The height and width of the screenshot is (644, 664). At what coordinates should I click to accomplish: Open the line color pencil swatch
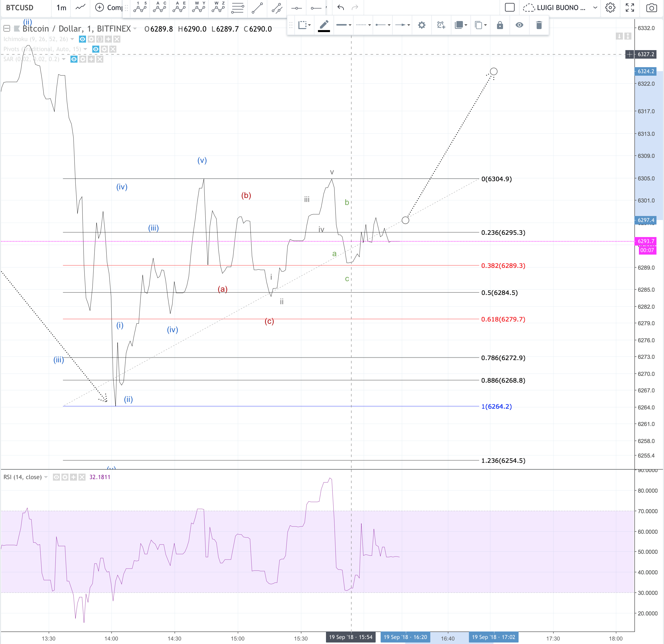324,25
